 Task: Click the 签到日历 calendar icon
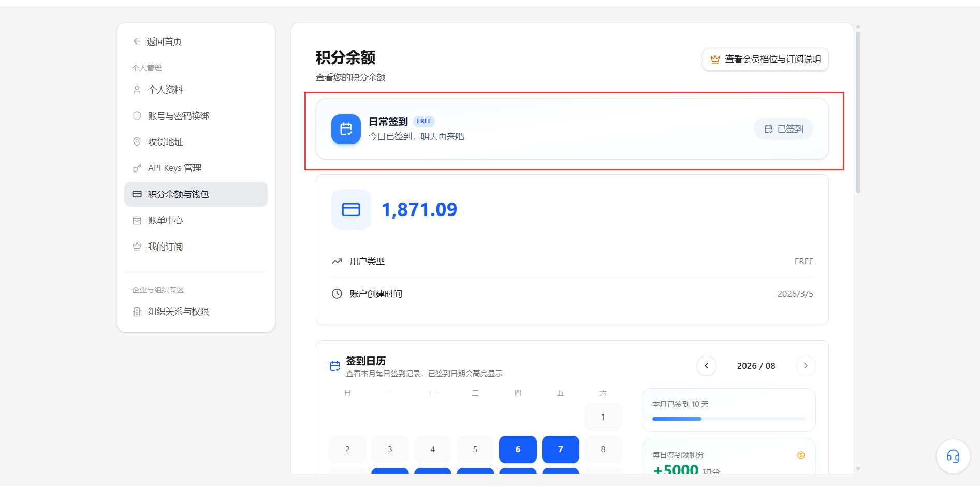point(335,366)
